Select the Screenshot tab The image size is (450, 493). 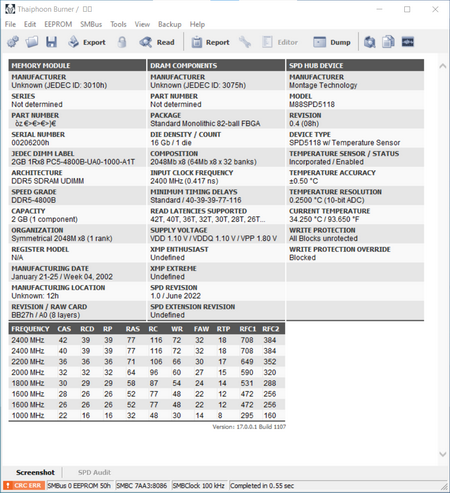[x=35, y=472]
